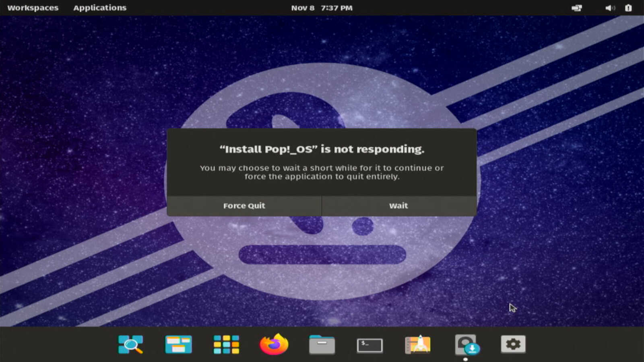Open the clock showing Nov 8 7:37 PM
This screenshot has width=644, height=362.
(322, 8)
